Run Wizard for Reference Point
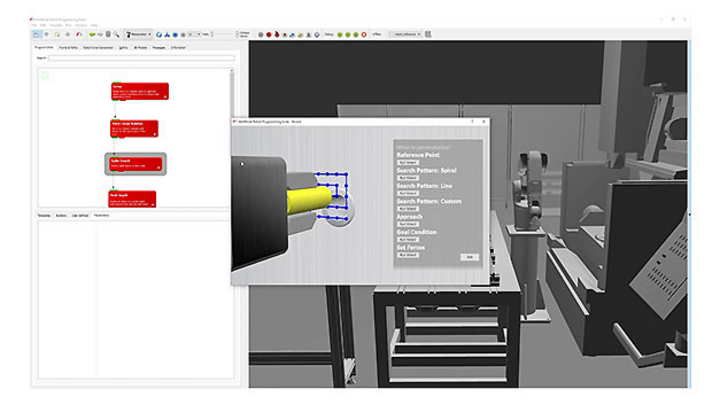Viewport: 720px width, 405px height. [408, 161]
